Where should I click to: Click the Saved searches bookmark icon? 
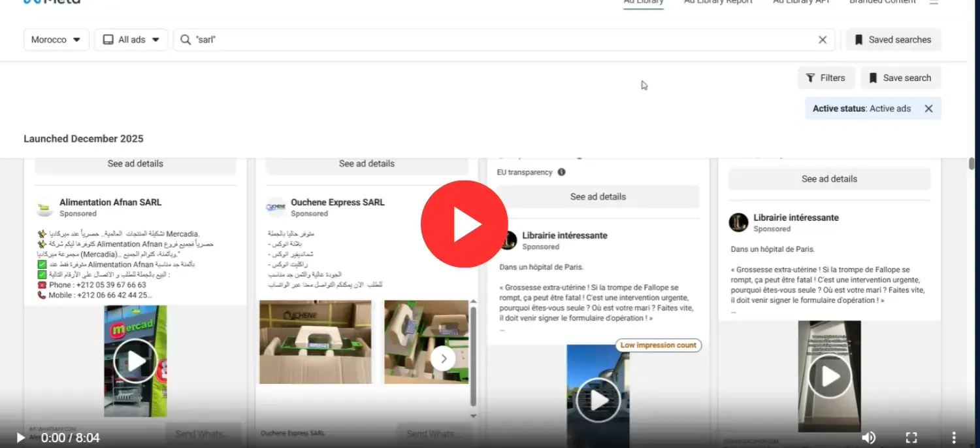(858, 39)
